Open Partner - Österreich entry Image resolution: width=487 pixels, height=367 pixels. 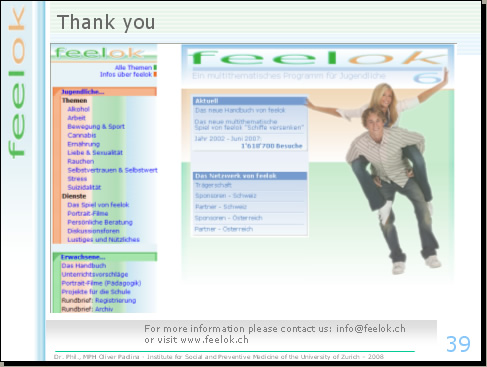[224, 229]
